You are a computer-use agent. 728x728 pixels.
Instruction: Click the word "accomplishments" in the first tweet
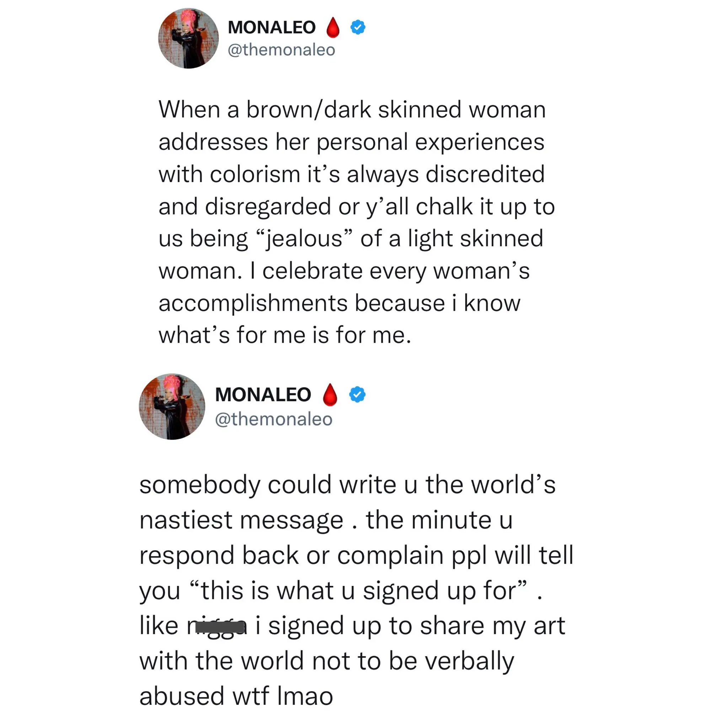click(x=252, y=303)
